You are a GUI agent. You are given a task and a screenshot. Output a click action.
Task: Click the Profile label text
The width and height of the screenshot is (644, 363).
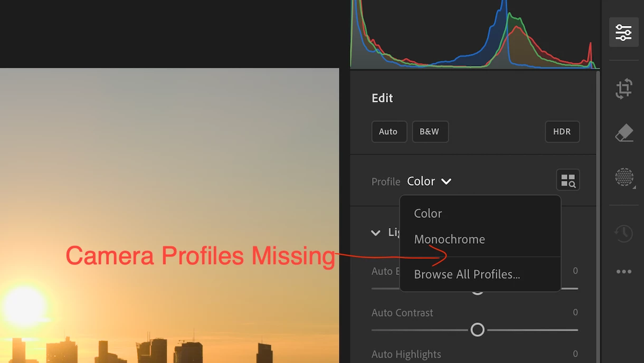[x=386, y=182]
